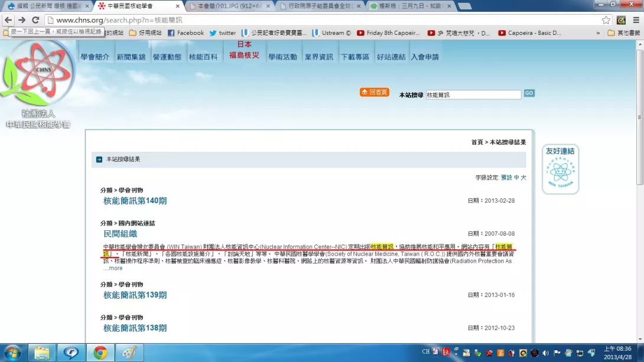Open the WIN Taiwan friendly link badge
The width and height of the screenshot is (644, 362).
[x=560, y=169]
